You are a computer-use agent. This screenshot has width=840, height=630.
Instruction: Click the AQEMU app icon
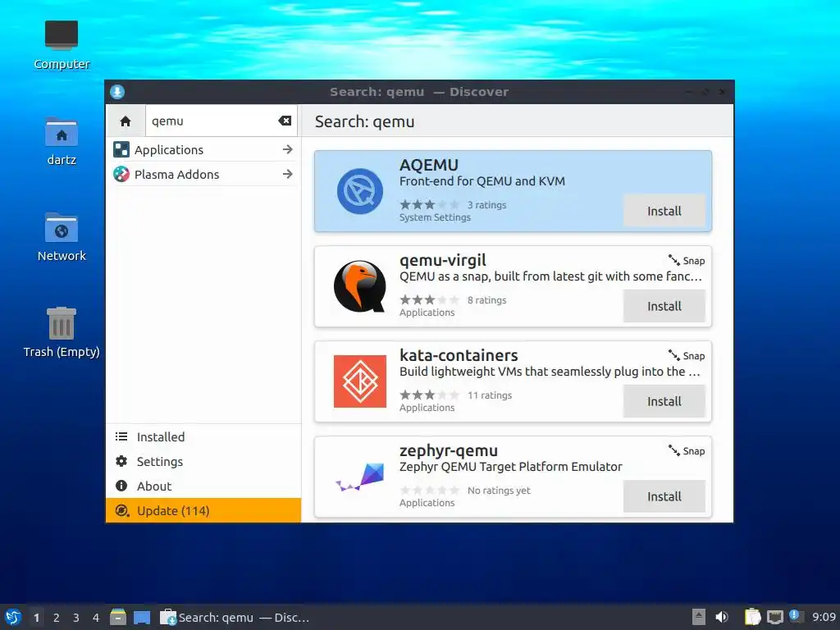pyautogui.click(x=360, y=191)
